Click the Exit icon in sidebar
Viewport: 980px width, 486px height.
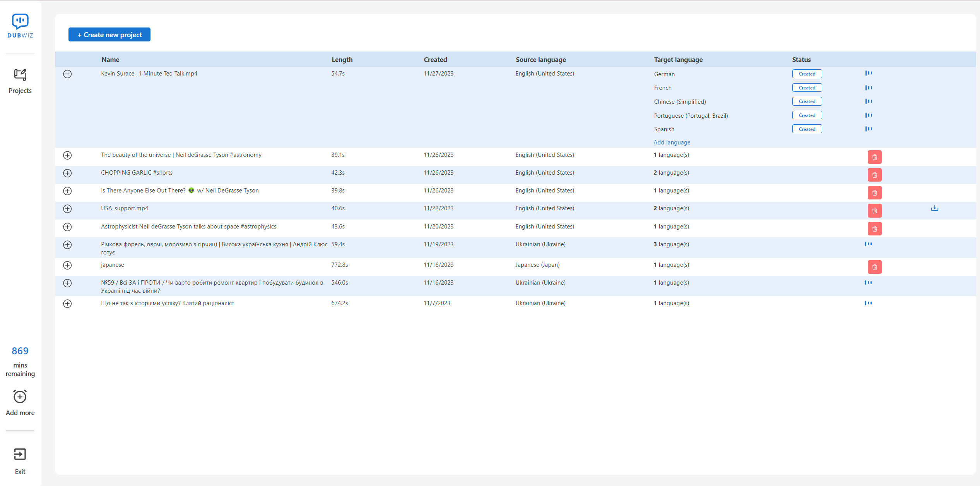(x=20, y=454)
